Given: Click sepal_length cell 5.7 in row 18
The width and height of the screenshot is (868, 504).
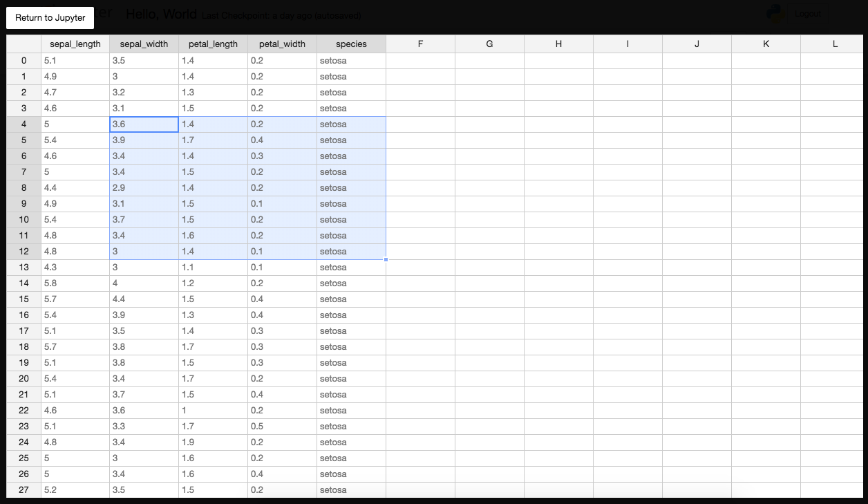Looking at the screenshot, I should click(x=75, y=347).
